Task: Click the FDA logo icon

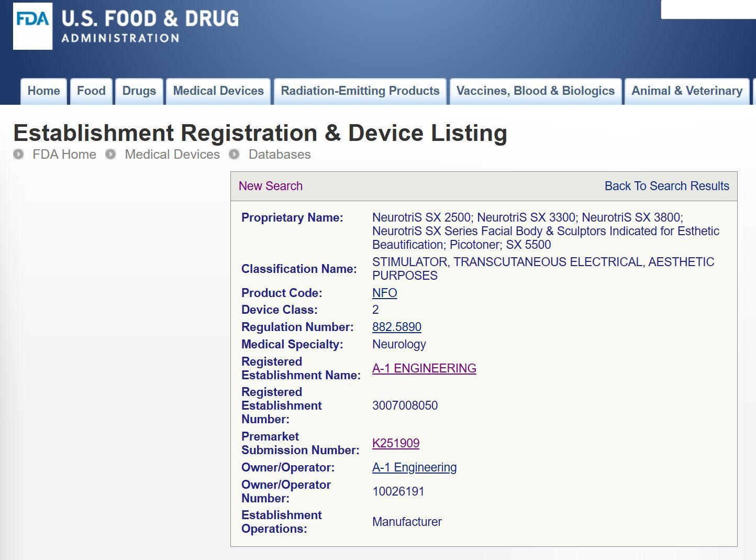Action: click(32, 26)
